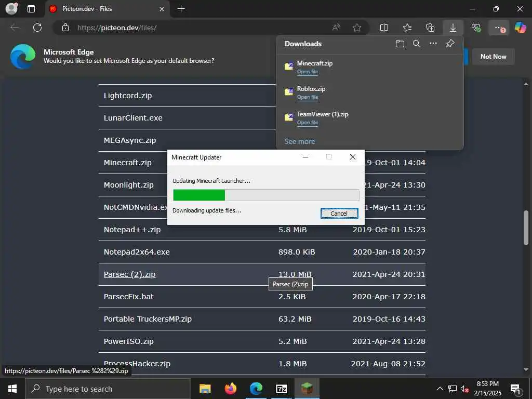Open the Collections icon

pos(430,28)
